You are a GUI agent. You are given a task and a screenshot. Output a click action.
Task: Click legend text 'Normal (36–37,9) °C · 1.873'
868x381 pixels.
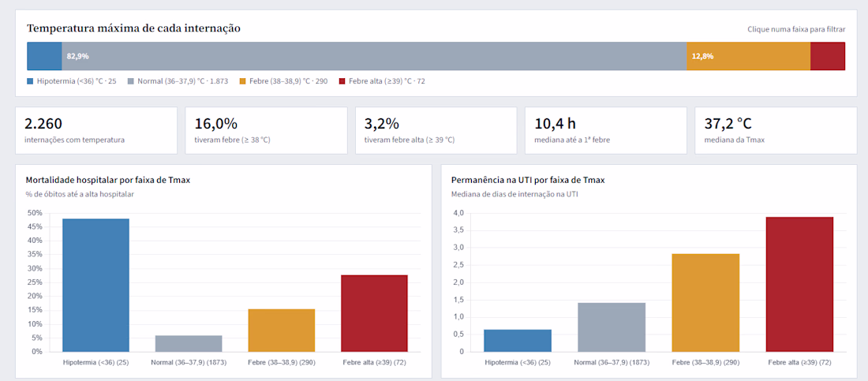(183, 81)
